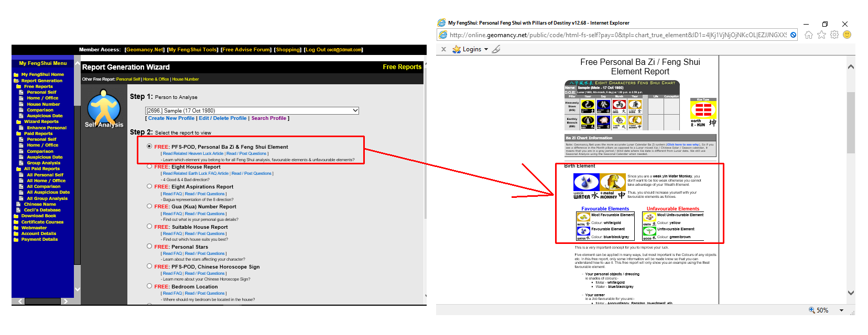
Task: Choose the Bedroom Location report radio button
Action: [x=149, y=286]
